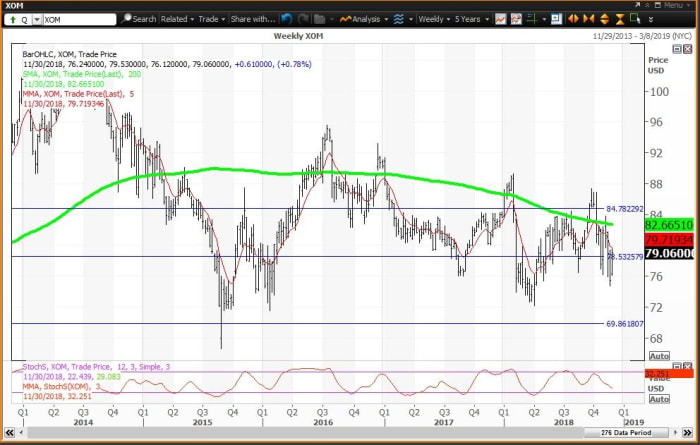Open the wave chart-style icon
Image resolution: width=700 pixels, height=445 pixels.
[x=398, y=19]
